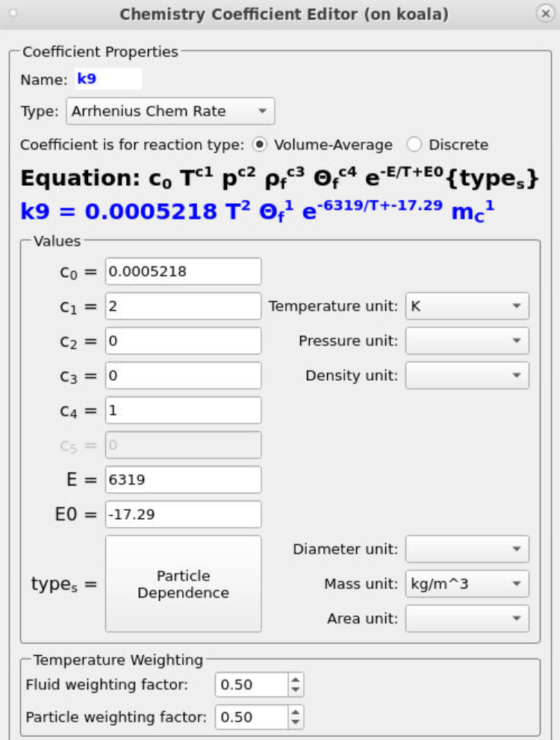Open the Mass unit kg/m^3 dropdown
The height and width of the screenshot is (740, 560).
click(467, 584)
